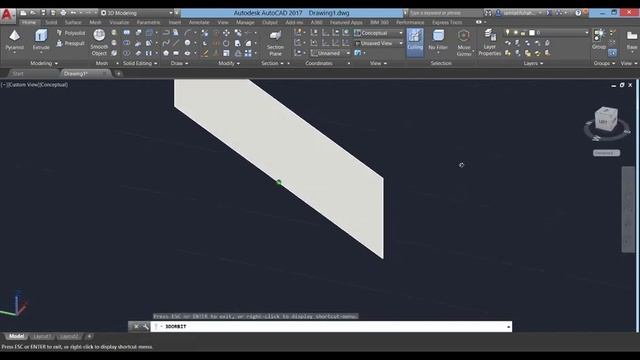Open the Visualize ribbon tab
The height and width of the screenshot is (360, 640).
[x=119, y=22]
